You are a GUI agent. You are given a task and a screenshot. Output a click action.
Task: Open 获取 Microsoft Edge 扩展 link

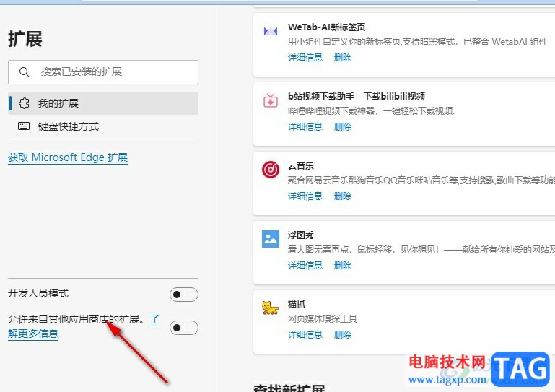click(68, 157)
